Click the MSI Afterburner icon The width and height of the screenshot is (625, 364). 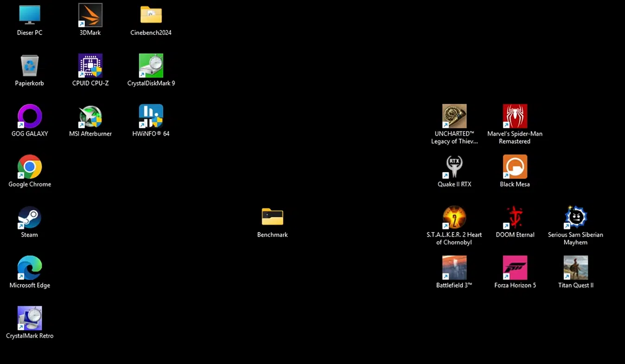90,117
